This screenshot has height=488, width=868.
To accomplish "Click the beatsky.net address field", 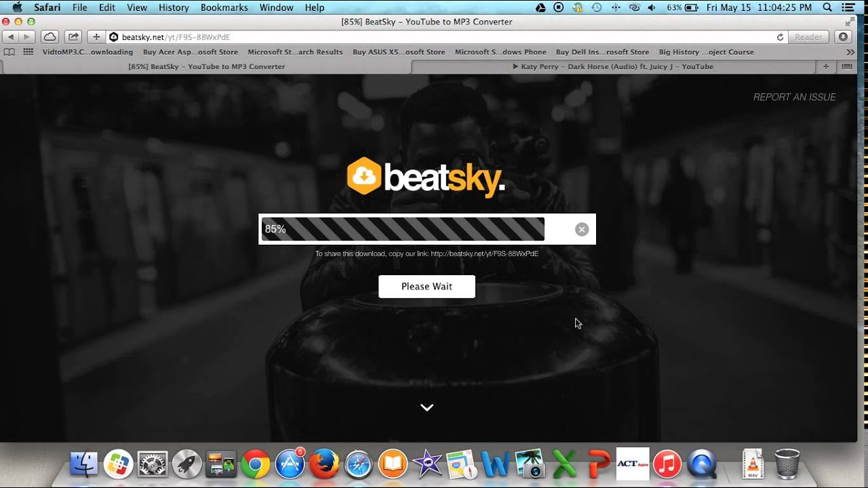I will coord(441,37).
